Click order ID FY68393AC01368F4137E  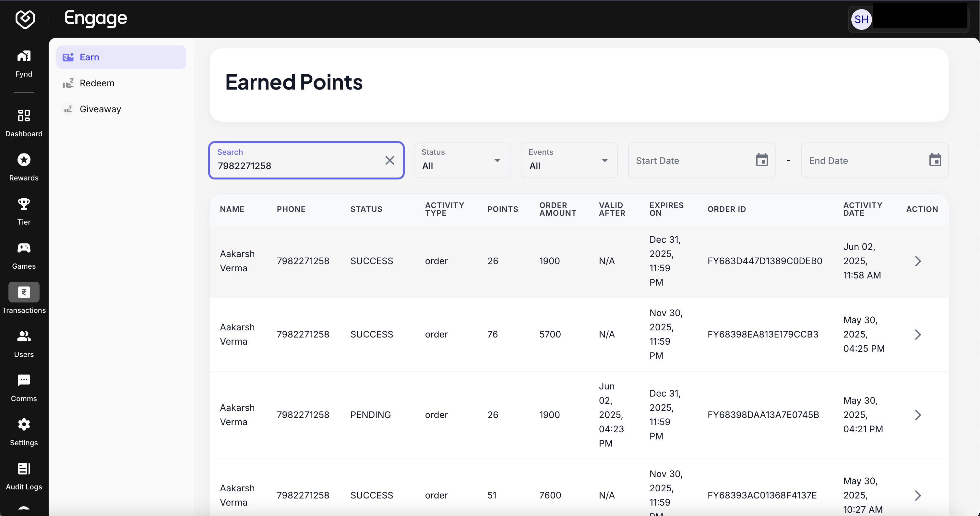tap(762, 496)
